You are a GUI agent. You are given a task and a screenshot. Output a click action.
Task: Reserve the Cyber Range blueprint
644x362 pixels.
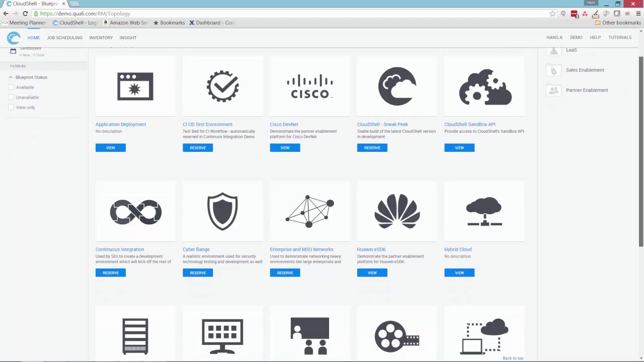click(198, 273)
